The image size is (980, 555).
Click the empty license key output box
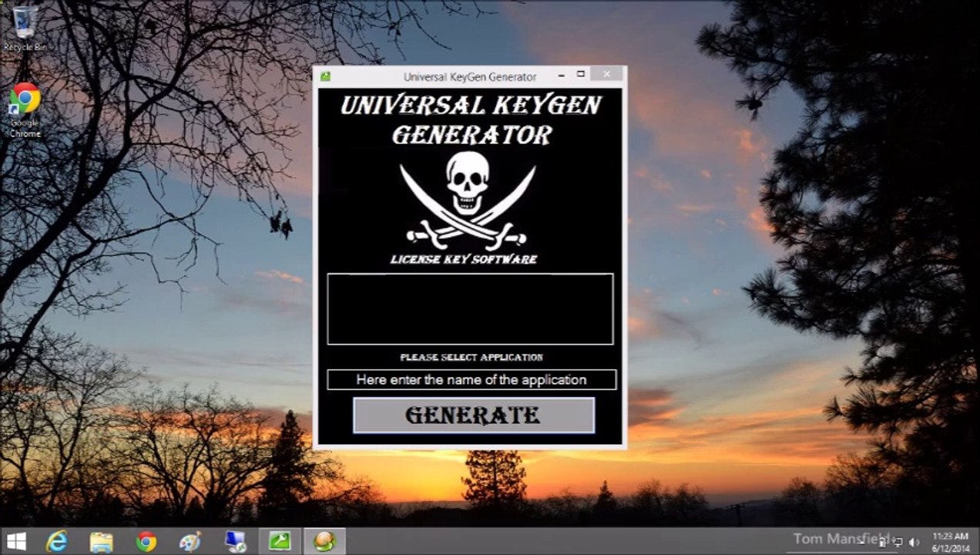[470, 308]
